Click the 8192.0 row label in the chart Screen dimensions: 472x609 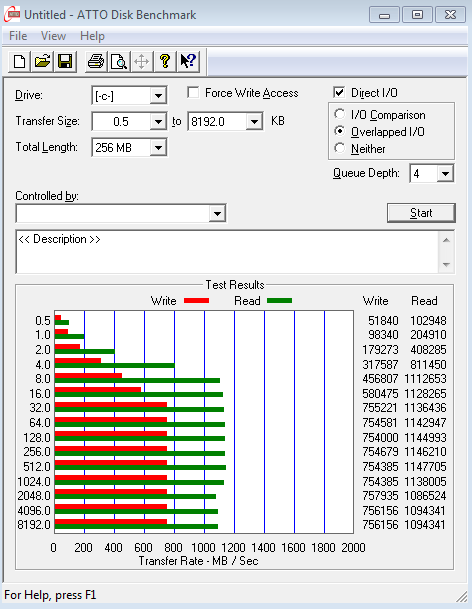point(34,525)
